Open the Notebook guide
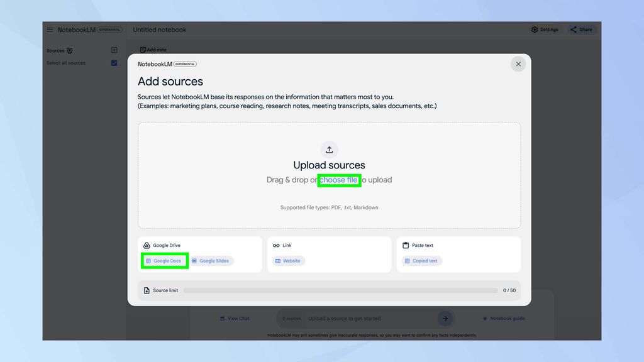Screen dimensions: 644x362 point(504,319)
